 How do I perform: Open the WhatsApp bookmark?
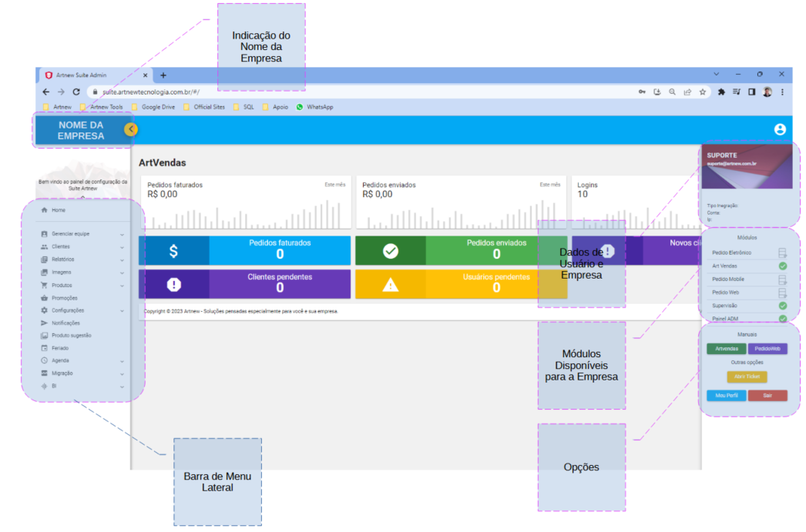(314, 107)
